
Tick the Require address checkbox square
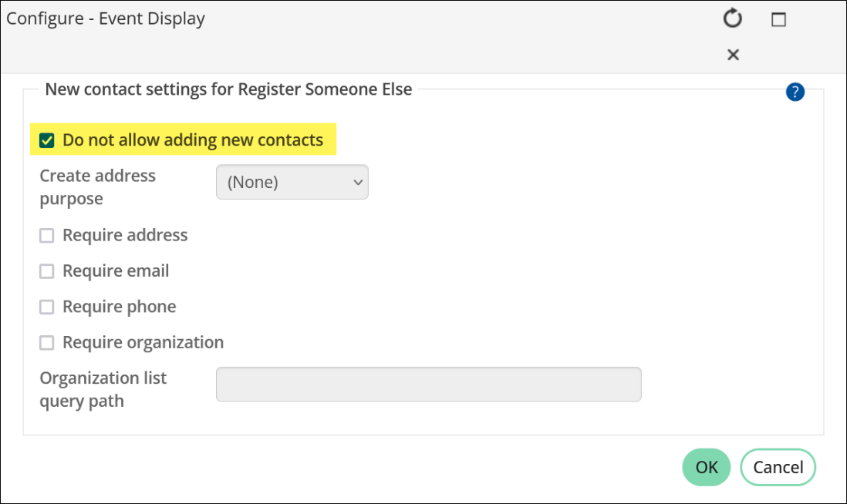pyautogui.click(x=47, y=236)
